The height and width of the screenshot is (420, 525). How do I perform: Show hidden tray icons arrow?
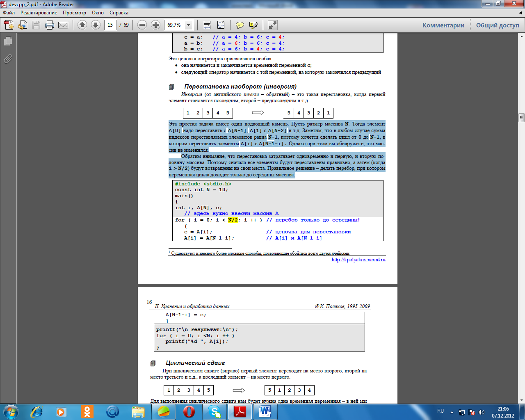452,412
